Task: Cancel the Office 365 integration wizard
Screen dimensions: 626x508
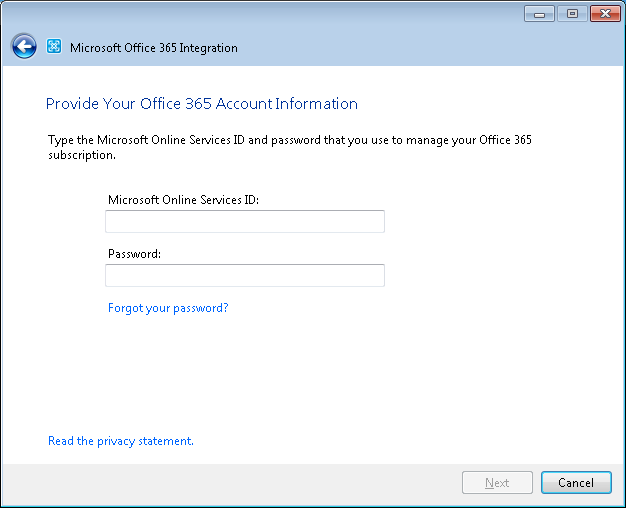Action: [576, 482]
